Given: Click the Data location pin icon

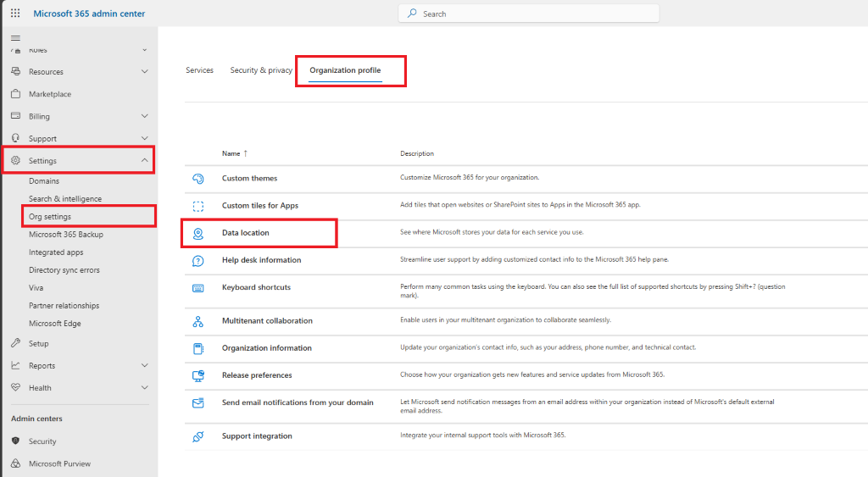Looking at the screenshot, I should 198,234.
